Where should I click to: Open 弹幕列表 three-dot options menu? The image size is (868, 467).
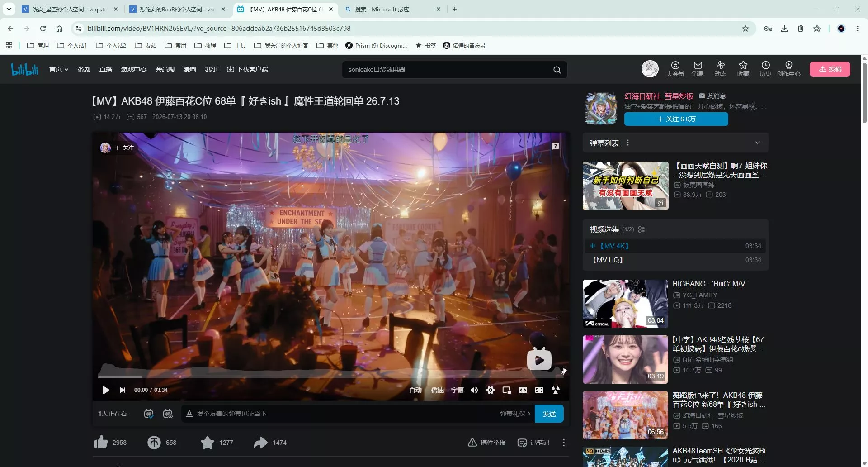coord(627,143)
